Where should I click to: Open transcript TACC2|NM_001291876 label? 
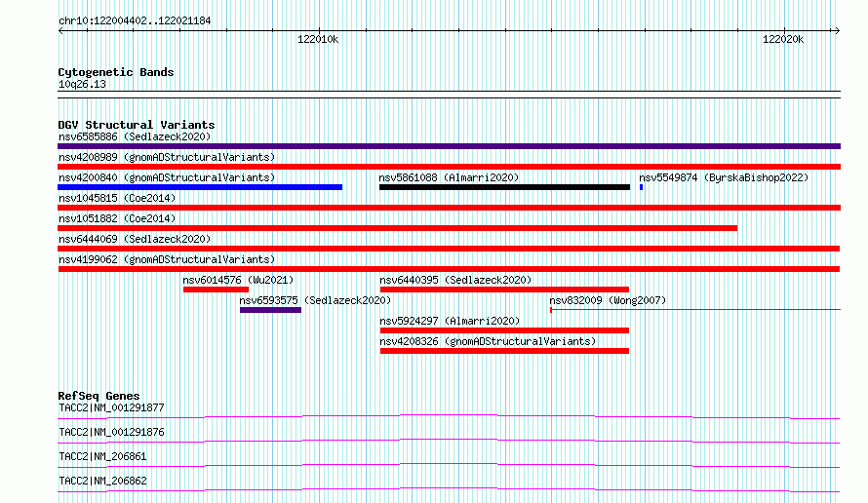(111, 432)
